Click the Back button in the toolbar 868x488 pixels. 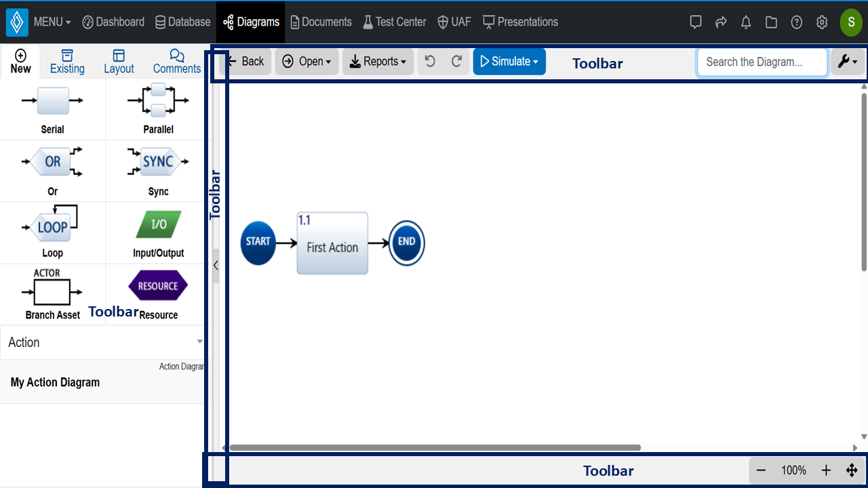click(x=245, y=61)
